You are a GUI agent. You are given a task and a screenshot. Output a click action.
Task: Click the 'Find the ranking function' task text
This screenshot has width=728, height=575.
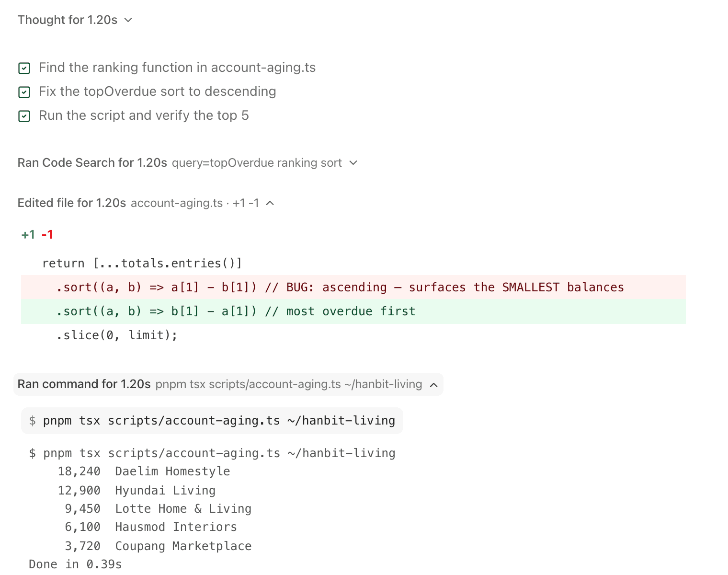click(177, 68)
